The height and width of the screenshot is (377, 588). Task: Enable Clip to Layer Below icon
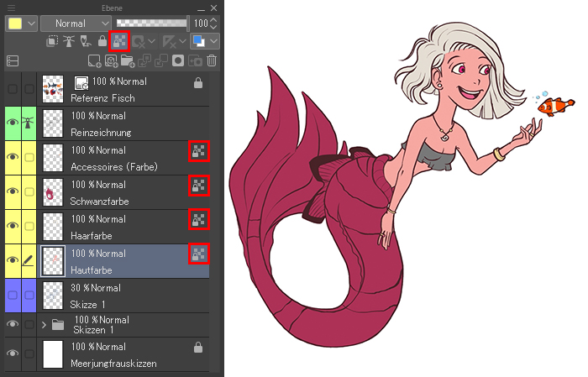tap(52, 41)
